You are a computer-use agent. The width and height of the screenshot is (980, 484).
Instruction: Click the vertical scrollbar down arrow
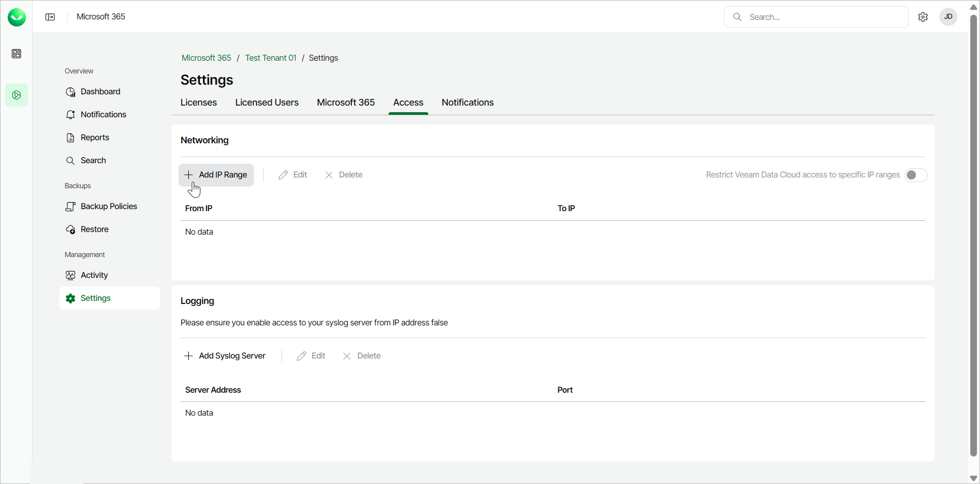click(x=973, y=478)
